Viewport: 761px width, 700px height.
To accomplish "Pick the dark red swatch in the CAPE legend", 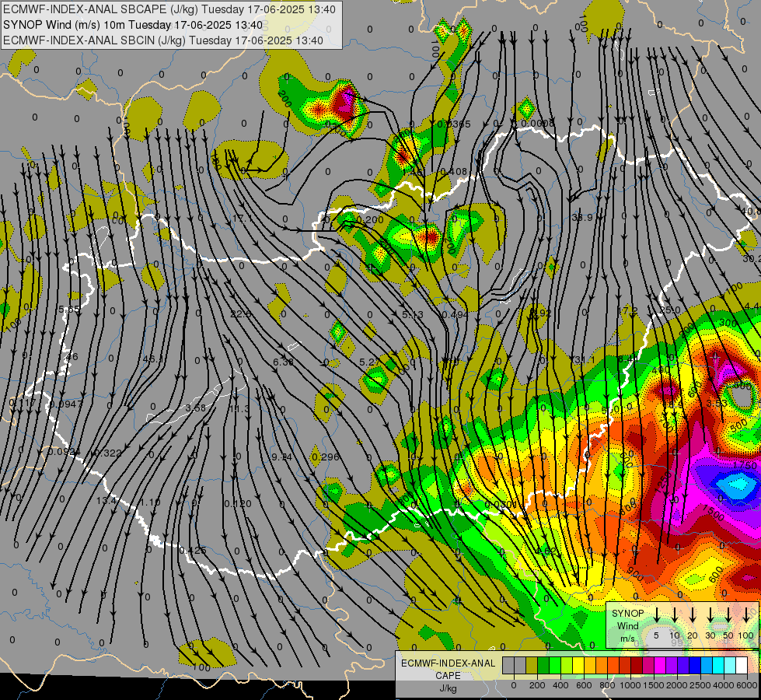I will click(637, 666).
